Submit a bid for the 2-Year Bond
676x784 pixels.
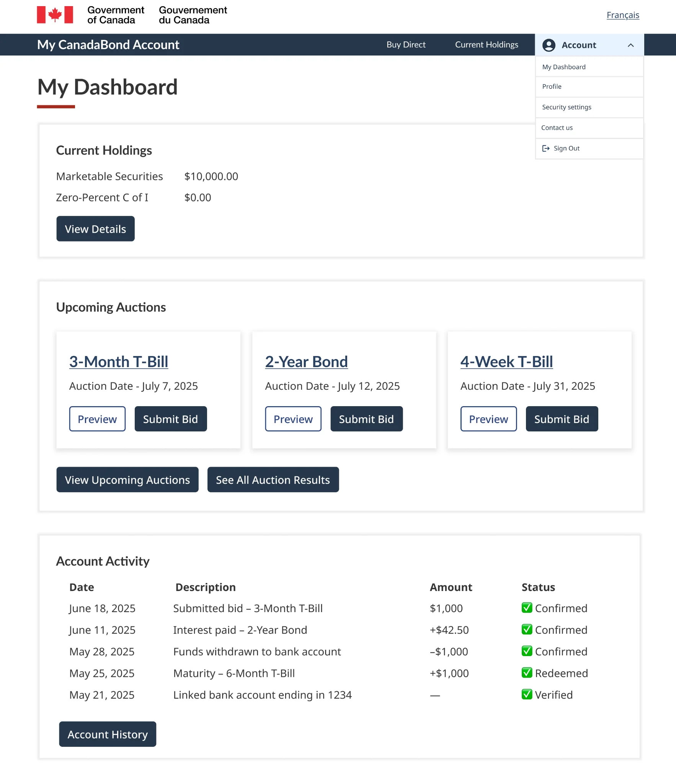point(366,419)
